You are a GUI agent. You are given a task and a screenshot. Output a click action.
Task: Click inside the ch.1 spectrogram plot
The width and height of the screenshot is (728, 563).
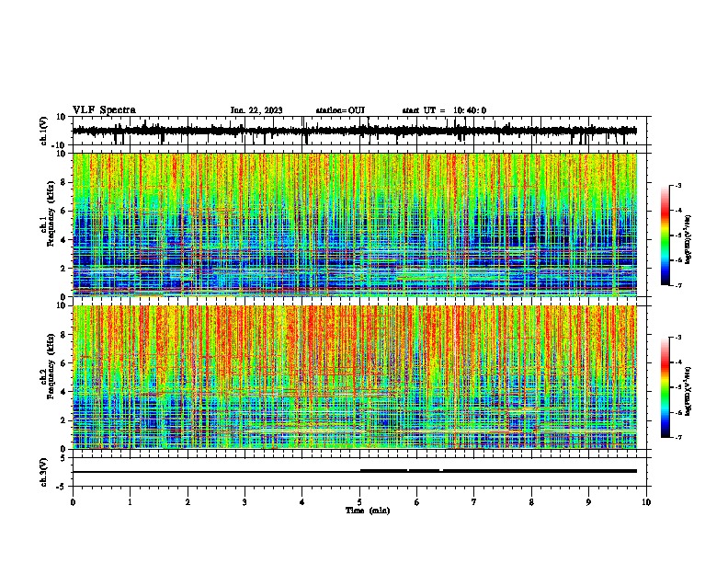coord(355,224)
